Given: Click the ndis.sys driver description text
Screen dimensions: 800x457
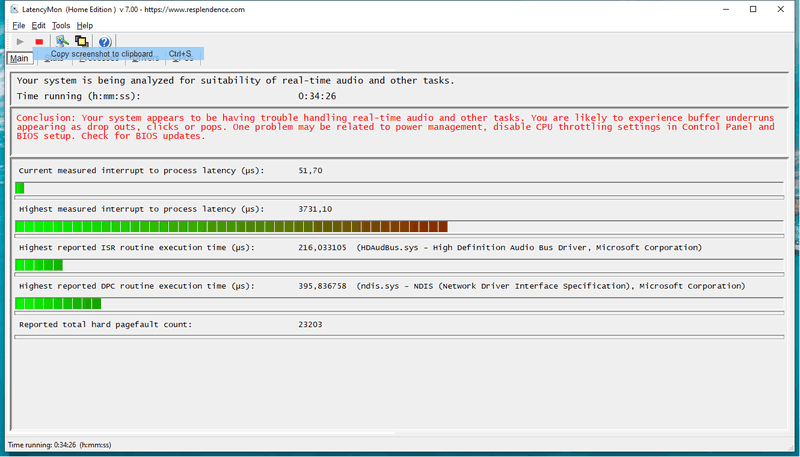Looking at the screenshot, I should (x=551, y=286).
